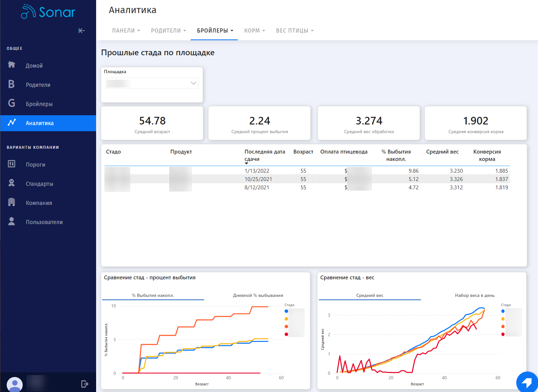Sort by % Выбытия накопл. table column

tap(396, 155)
